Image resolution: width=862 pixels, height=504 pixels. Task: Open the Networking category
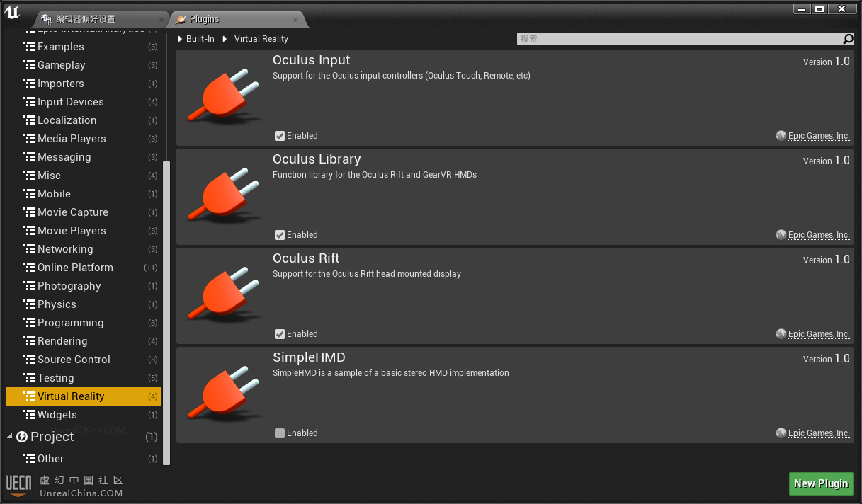pyautogui.click(x=84, y=249)
